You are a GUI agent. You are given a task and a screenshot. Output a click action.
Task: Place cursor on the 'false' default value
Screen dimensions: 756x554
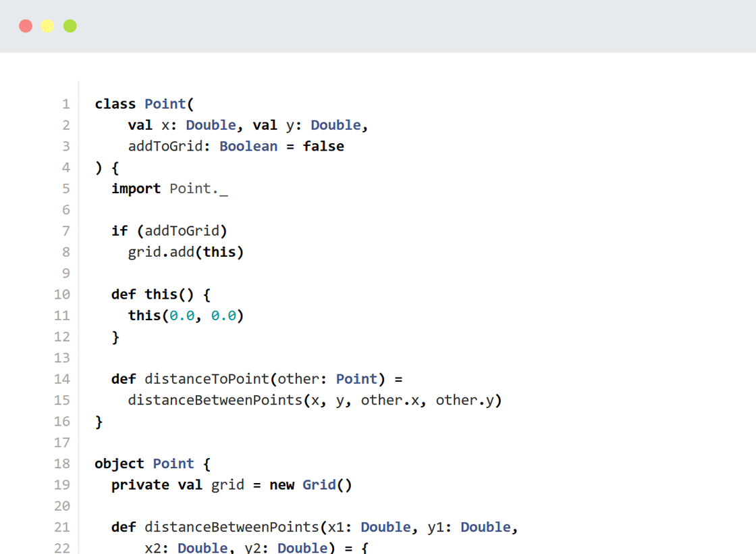[323, 147]
